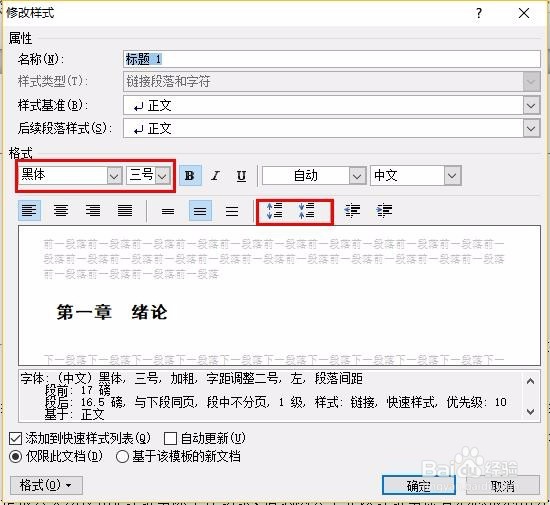Click the help question mark icon
The height and width of the screenshot is (505, 550).
click(x=479, y=14)
